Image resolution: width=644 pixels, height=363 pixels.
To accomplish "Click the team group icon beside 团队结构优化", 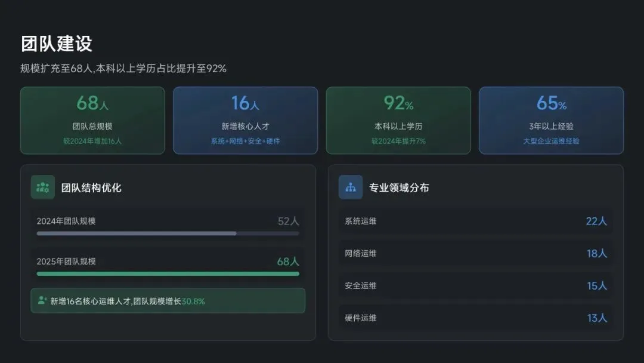I will 43,187.
